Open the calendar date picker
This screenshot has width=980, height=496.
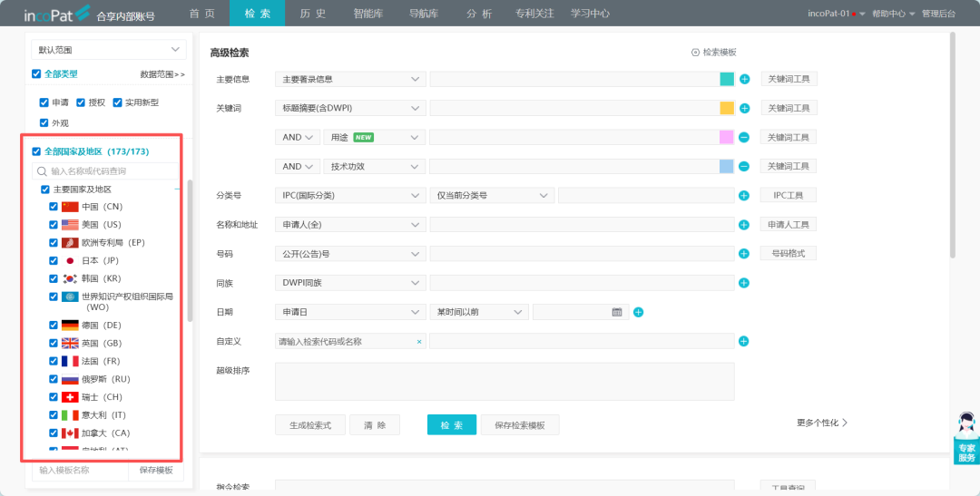coord(617,312)
